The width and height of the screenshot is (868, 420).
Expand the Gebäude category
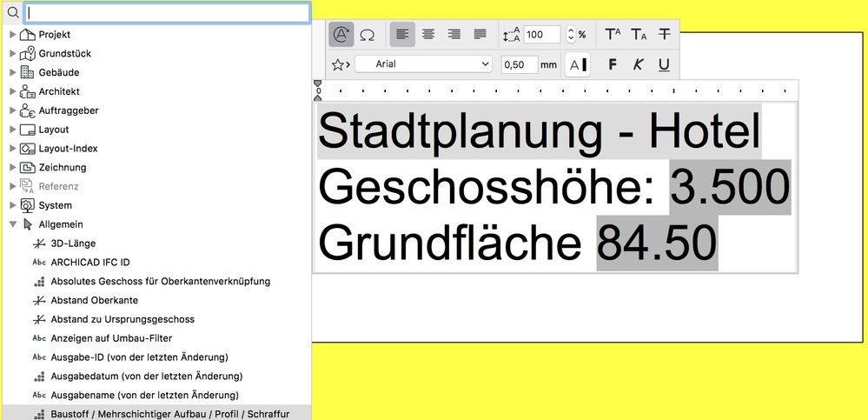pos(13,72)
